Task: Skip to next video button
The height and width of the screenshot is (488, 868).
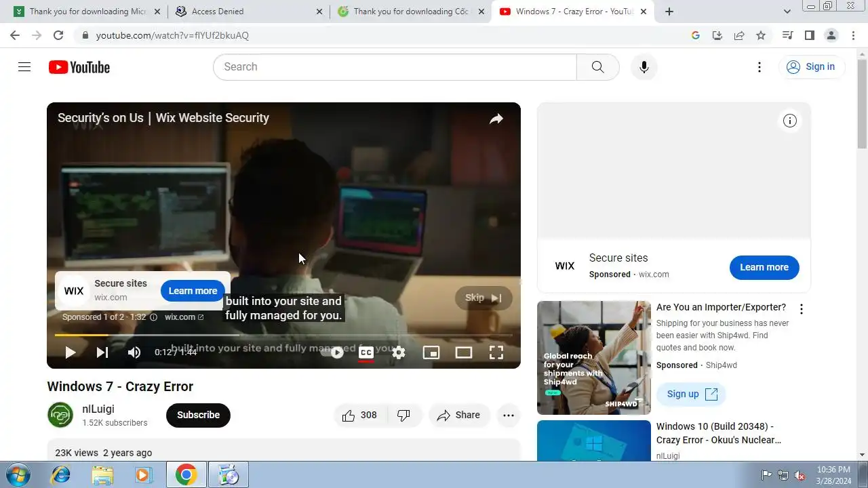Action: click(102, 352)
